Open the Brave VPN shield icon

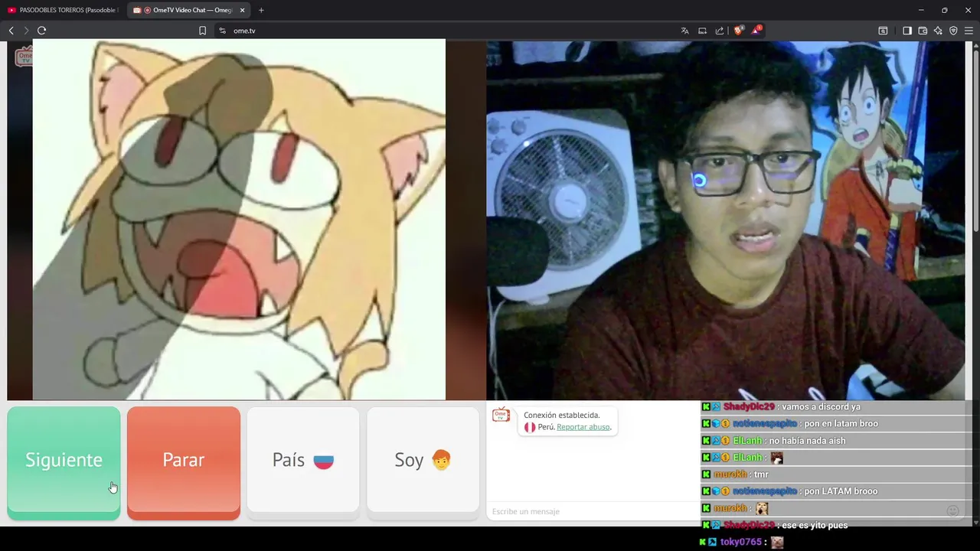click(953, 31)
